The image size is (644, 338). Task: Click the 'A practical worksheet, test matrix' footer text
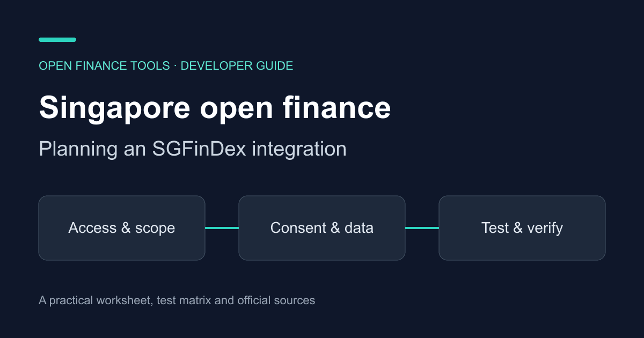pyautogui.click(x=125, y=300)
